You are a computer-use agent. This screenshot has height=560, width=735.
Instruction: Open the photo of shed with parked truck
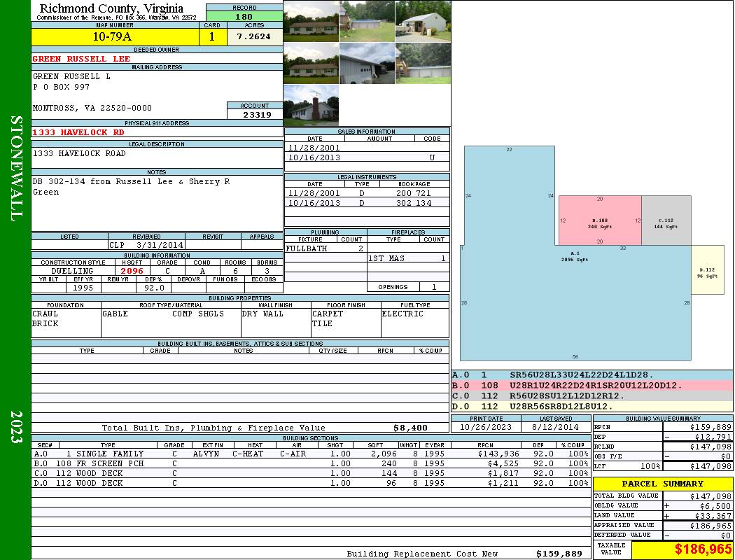[x=423, y=21]
